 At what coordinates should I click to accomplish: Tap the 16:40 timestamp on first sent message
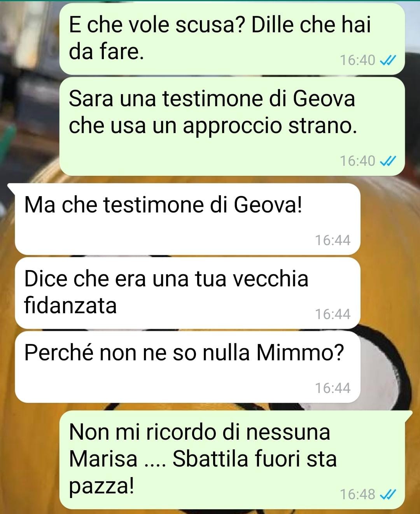click(x=357, y=60)
